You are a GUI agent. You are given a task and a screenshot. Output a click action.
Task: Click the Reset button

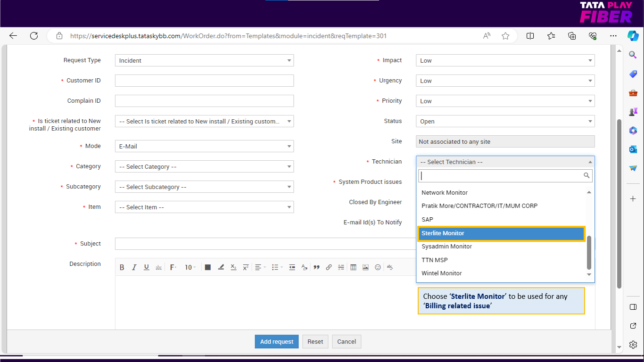(x=315, y=342)
